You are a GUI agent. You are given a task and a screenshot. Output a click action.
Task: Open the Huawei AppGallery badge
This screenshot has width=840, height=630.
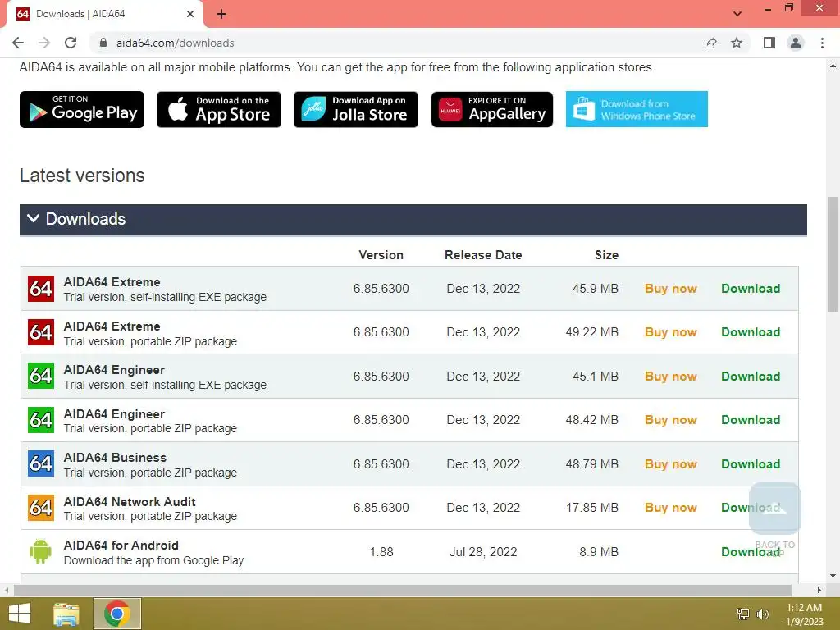[492, 109]
